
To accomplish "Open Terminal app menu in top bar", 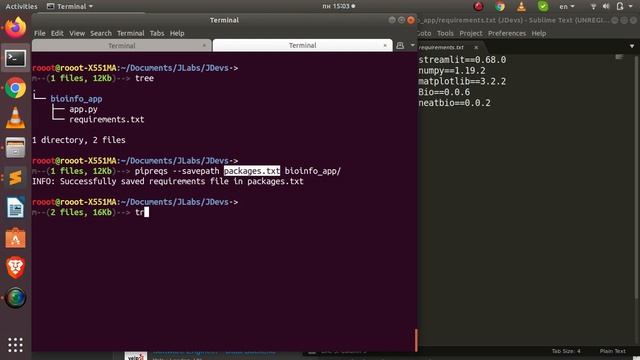I will 70,7.
